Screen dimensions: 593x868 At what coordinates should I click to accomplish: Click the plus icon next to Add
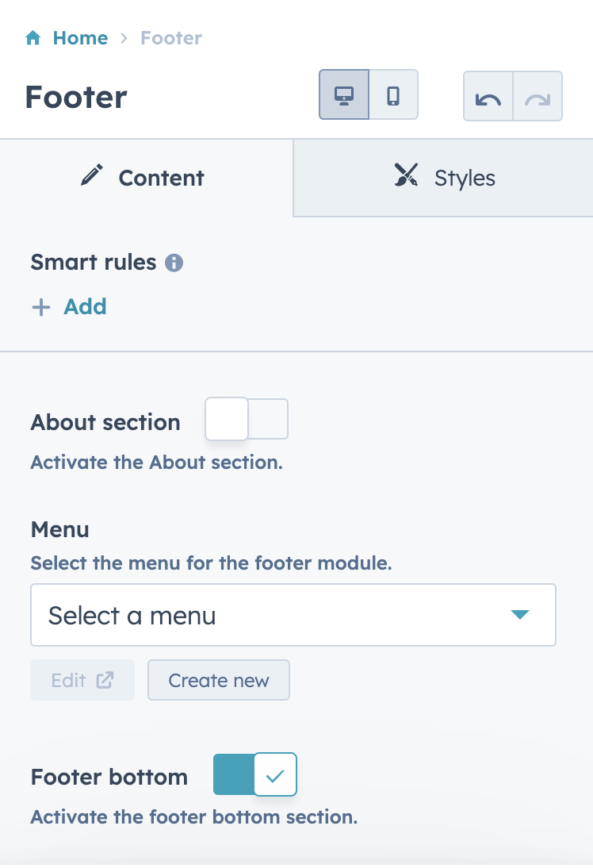coord(41,307)
